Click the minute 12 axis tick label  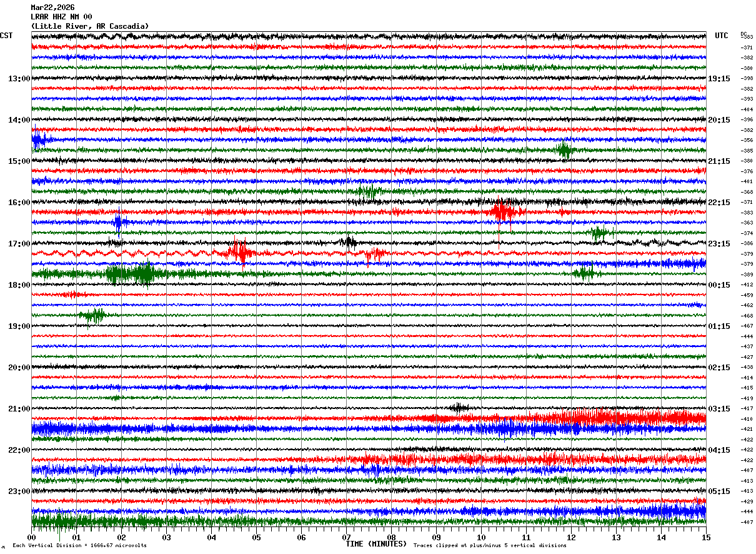571,537
